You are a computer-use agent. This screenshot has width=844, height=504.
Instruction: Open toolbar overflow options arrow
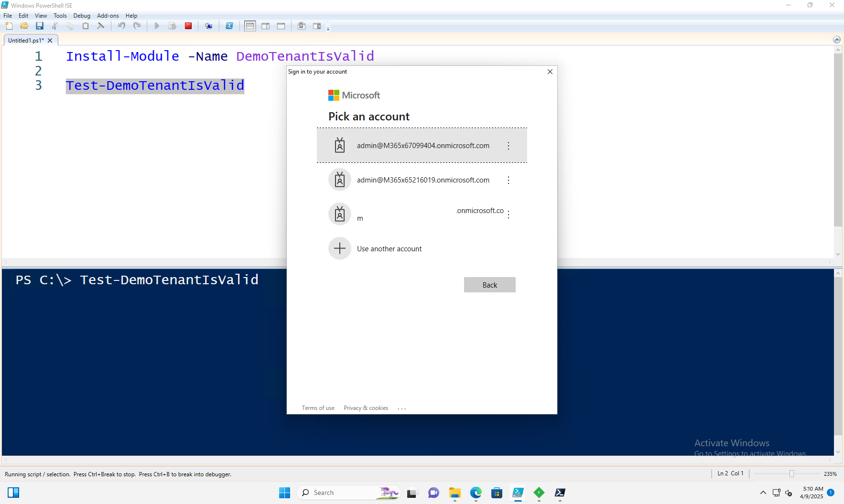tap(328, 29)
